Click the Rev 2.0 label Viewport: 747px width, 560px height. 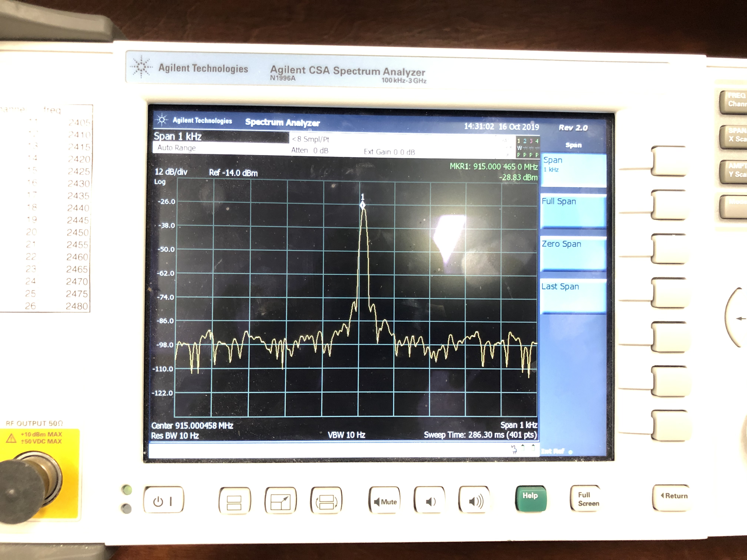pyautogui.click(x=573, y=128)
